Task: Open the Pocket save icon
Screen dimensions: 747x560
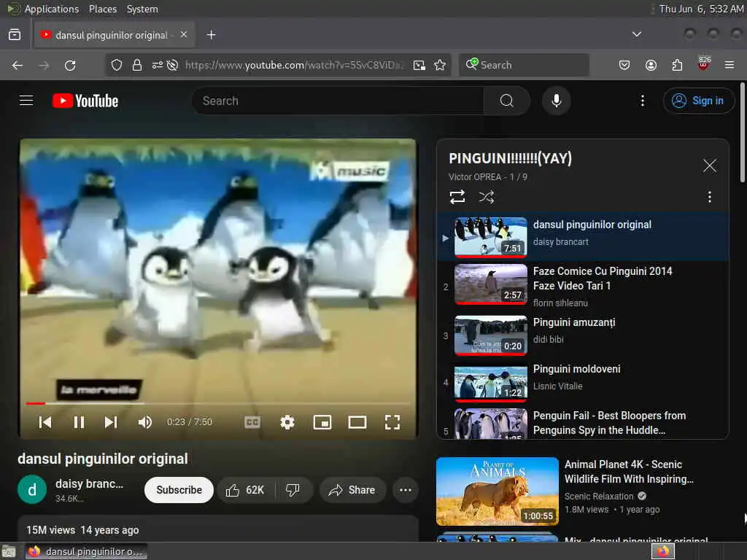Action: click(624, 65)
